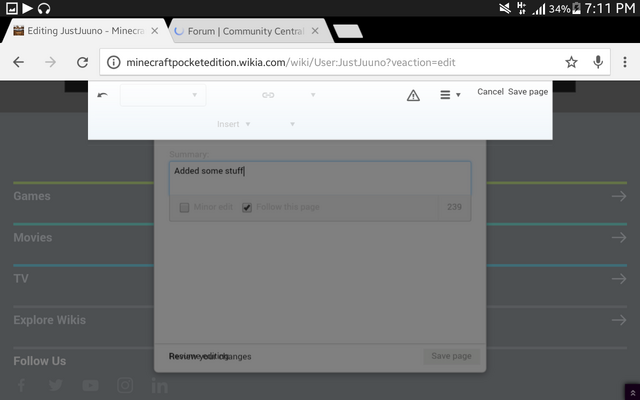Image resolution: width=640 pixels, height=400 pixels.
Task: Open the Facebook follow icon
Action: (21, 385)
